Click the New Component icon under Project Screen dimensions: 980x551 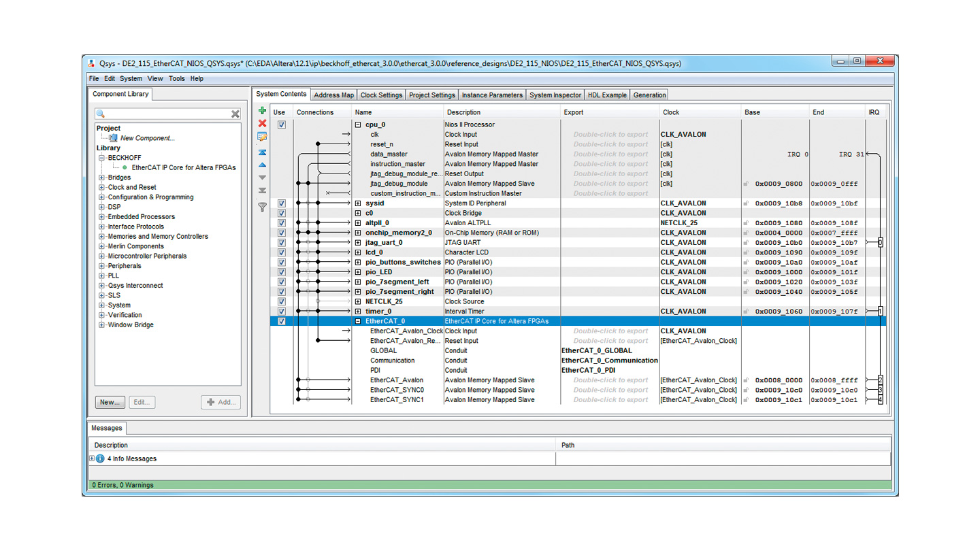pyautogui.click(x=113, y=138)
